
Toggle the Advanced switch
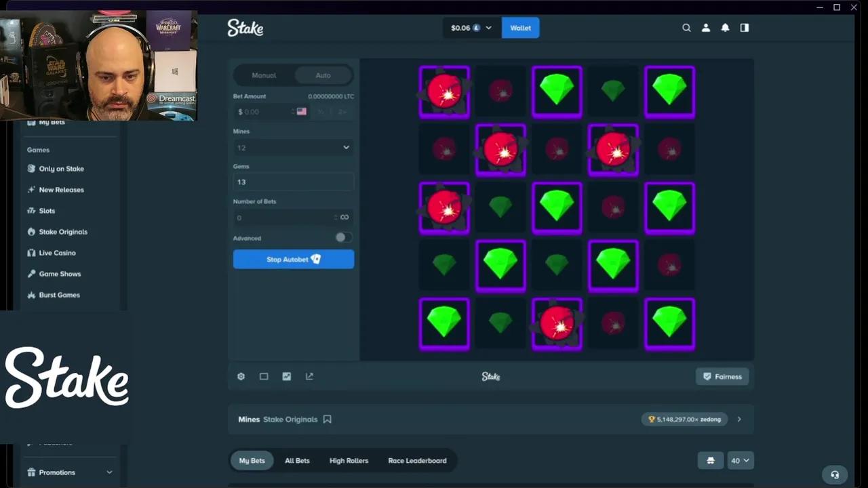pyautogui.click(x=343, y=238)
